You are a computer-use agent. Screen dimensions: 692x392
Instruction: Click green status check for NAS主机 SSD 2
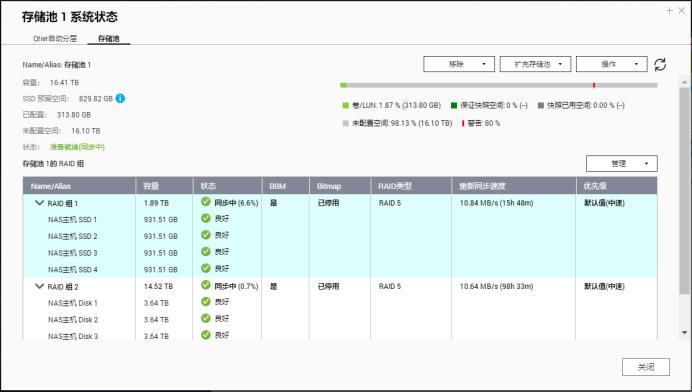coord(206,235)
